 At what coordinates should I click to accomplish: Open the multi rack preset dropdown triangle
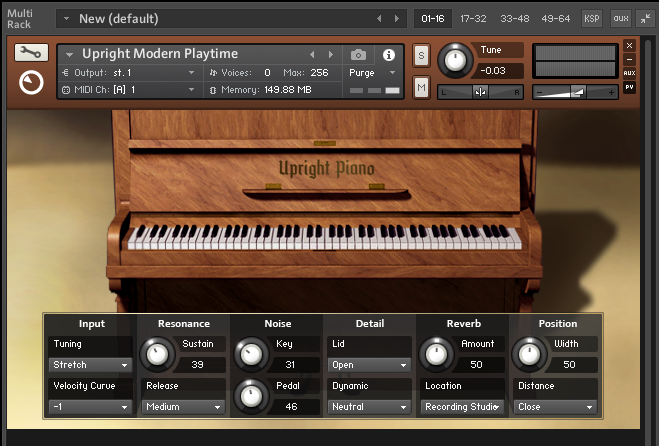pos(66,18)
